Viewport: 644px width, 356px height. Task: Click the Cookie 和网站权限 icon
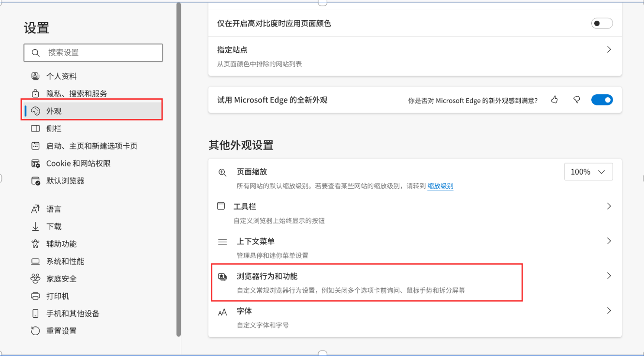35,163
